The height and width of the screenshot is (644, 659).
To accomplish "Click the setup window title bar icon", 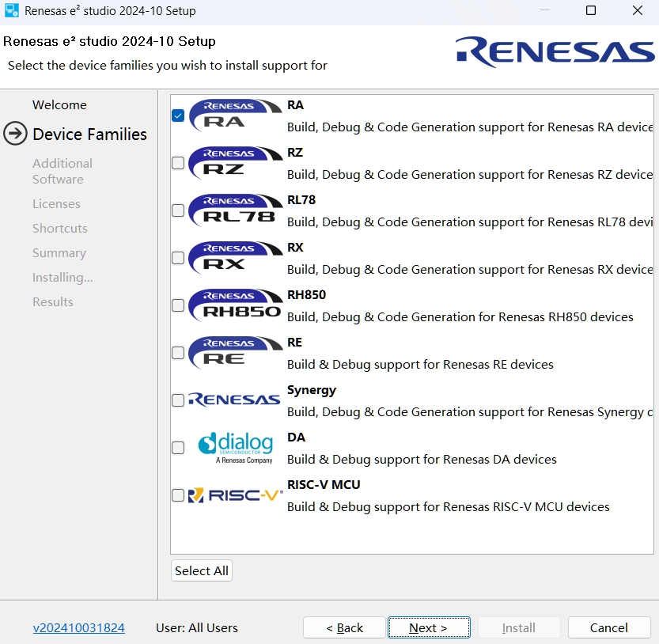I will pyautogui.click(x=11, y=10).
